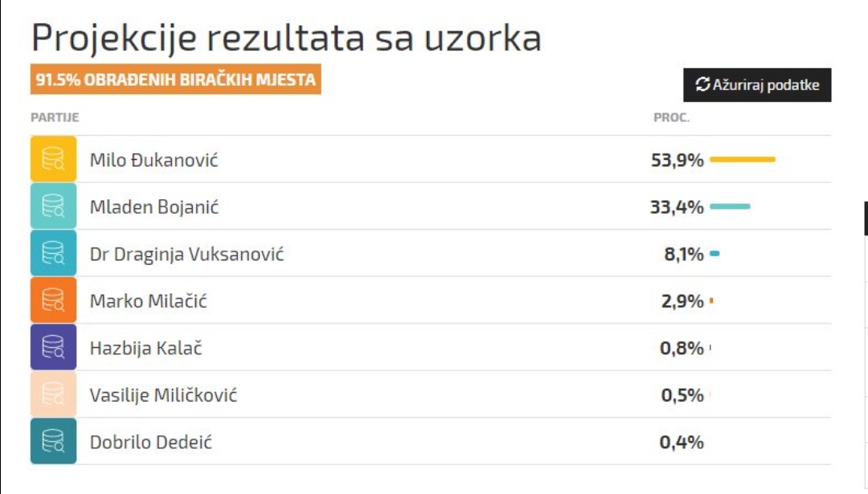This screenshot has width=868, height=494.
Task: Click the teal icon beside Mladen Bojanić
Action: [x=53, y=206]
